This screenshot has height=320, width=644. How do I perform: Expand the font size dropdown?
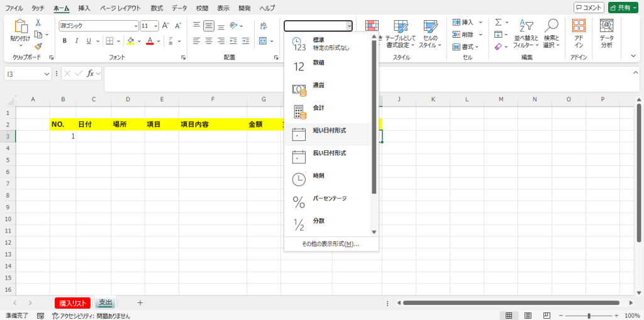coord(155,26)
